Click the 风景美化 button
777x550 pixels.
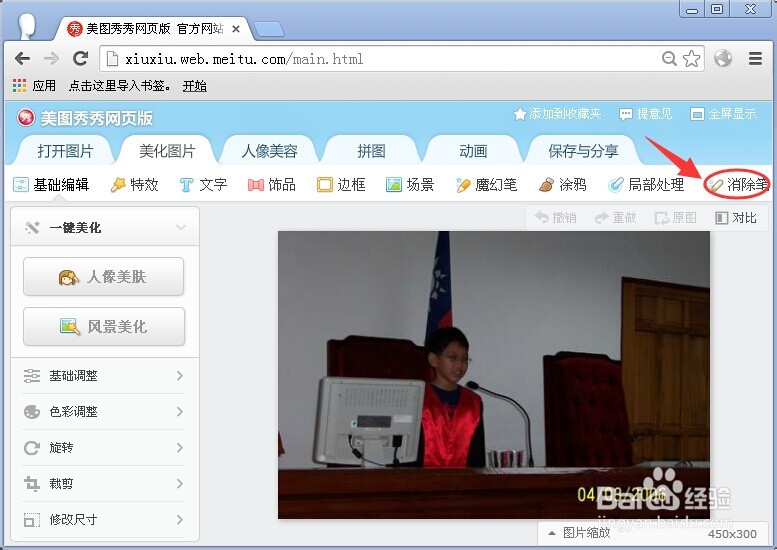[104, 327]
